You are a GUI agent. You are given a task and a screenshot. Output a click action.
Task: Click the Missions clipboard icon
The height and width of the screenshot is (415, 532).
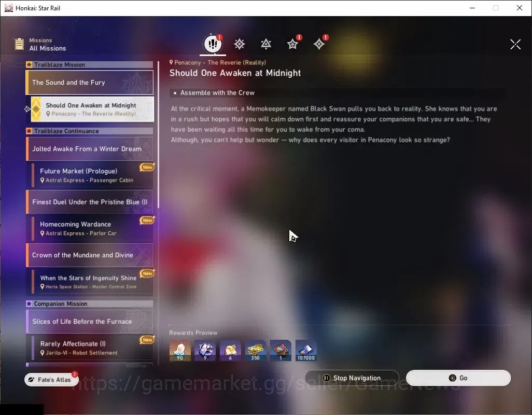19,44
